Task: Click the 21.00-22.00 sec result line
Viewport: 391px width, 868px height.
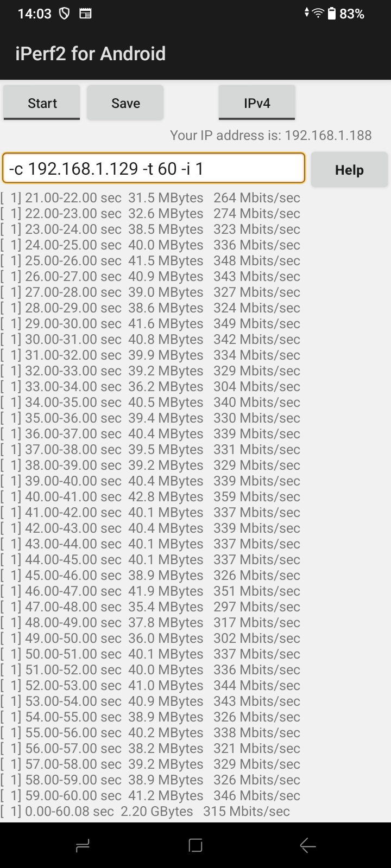Action: (150, 198)
